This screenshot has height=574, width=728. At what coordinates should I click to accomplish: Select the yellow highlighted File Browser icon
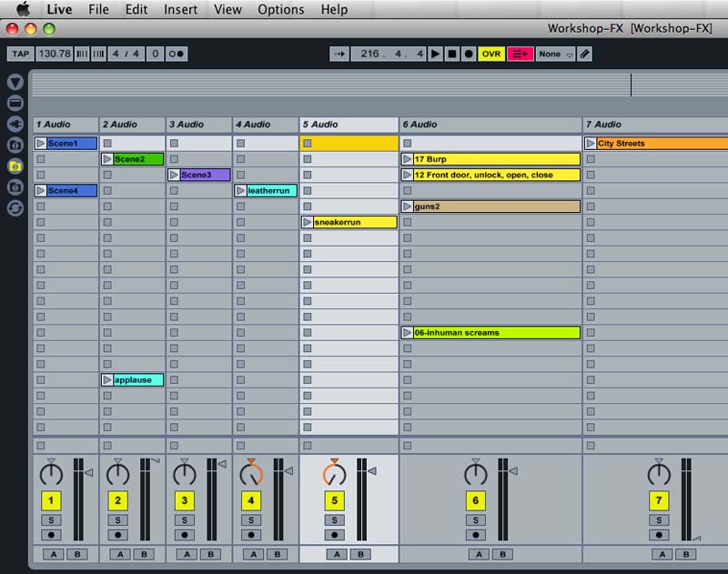(15, 166)
